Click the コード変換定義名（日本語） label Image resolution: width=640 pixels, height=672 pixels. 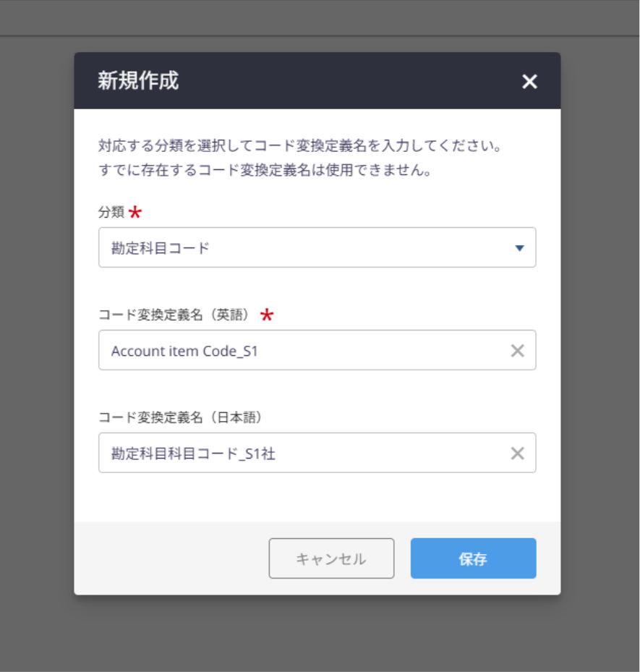click(x=180, y=417)
